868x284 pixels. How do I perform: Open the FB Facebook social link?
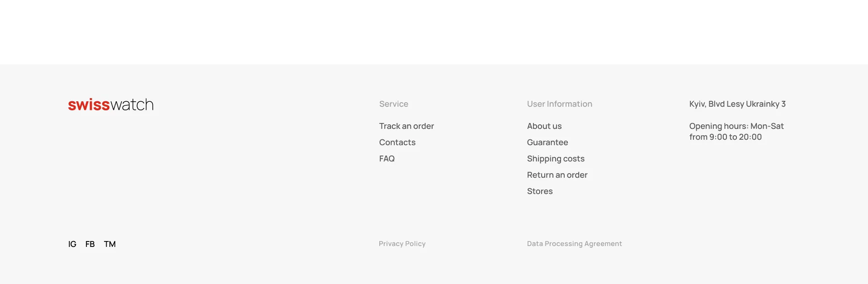click(90, 244)
